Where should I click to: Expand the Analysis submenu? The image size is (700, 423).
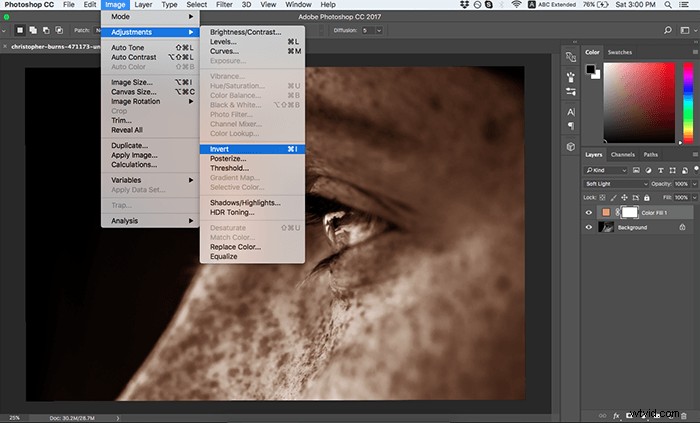tap(150, 220)
